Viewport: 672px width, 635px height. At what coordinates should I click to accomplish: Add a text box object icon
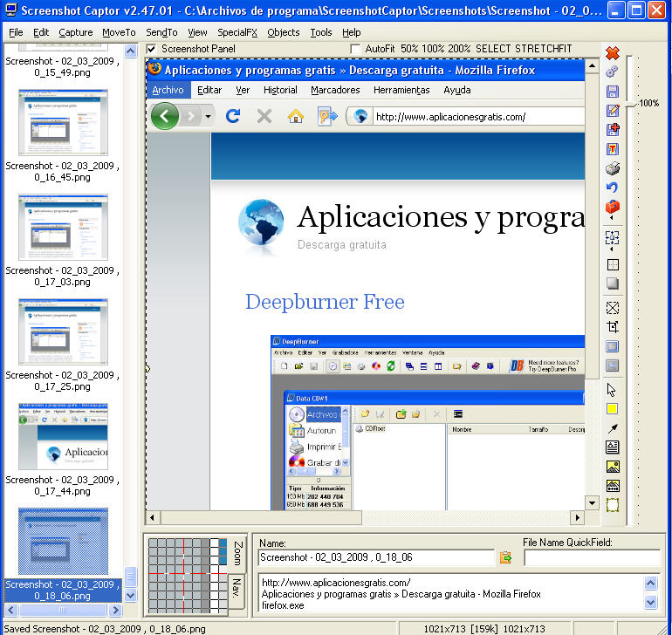[613, 447]
